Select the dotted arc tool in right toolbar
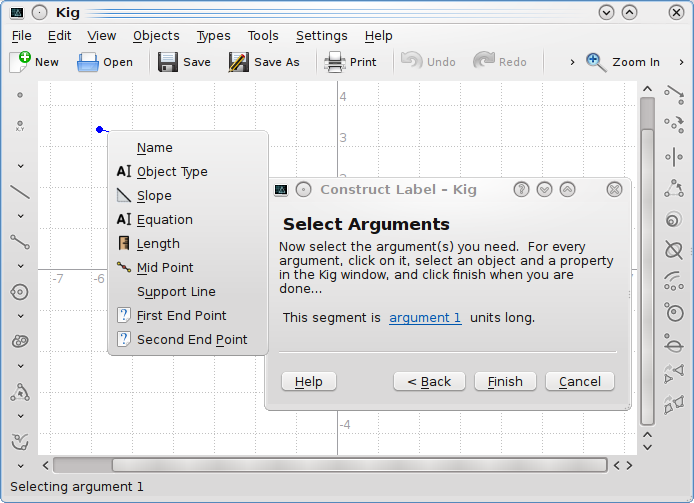The height and width of the screenshot is (503, 694). tap(674, 281)
